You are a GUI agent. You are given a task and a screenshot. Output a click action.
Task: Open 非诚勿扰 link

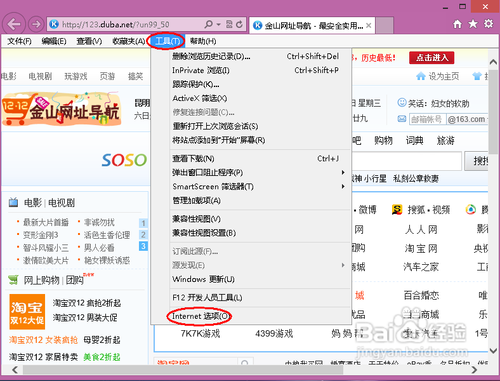coord(99,222)
